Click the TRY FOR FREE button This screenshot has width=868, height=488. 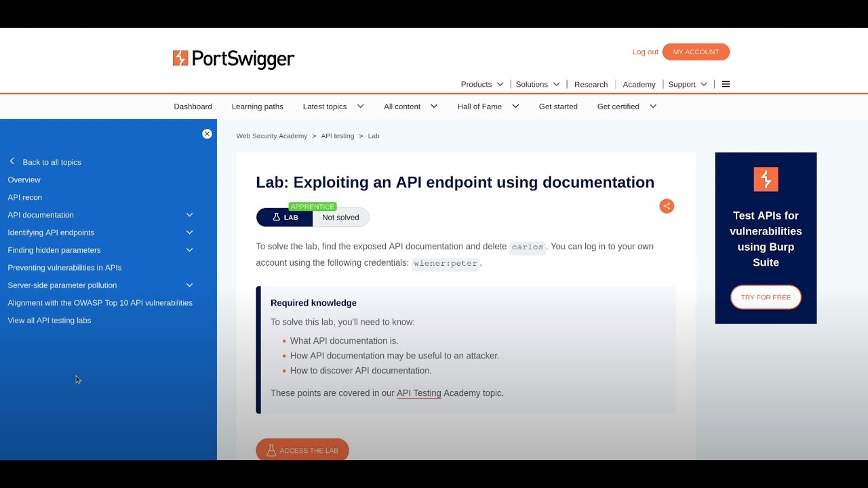[x=766, y=297]
